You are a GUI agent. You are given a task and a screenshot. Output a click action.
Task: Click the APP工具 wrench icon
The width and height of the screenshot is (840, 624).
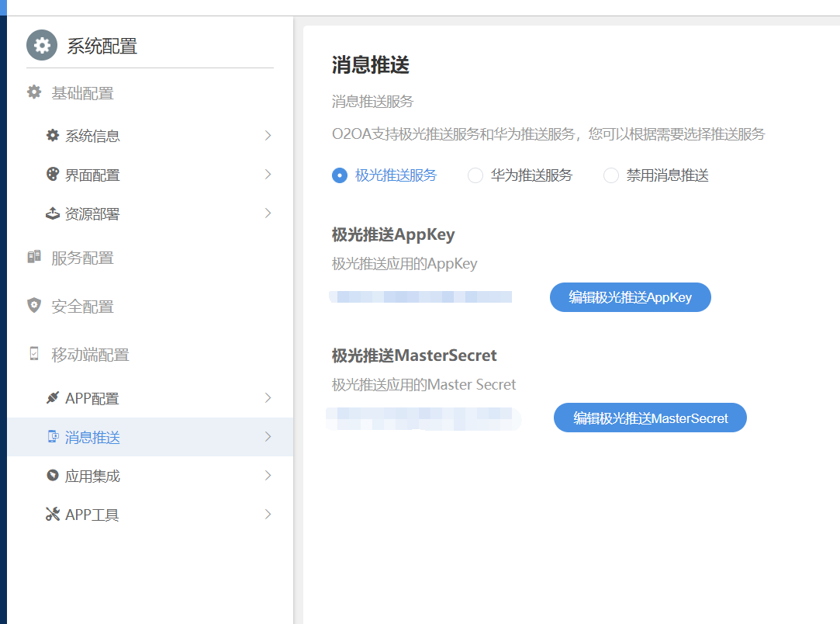pyautogui.click(x=53, y=514)
